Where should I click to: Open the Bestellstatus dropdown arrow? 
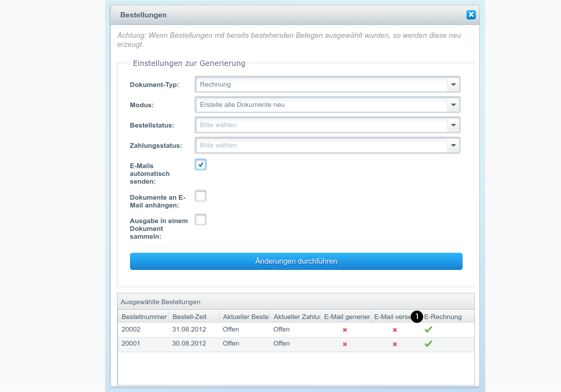453,125
